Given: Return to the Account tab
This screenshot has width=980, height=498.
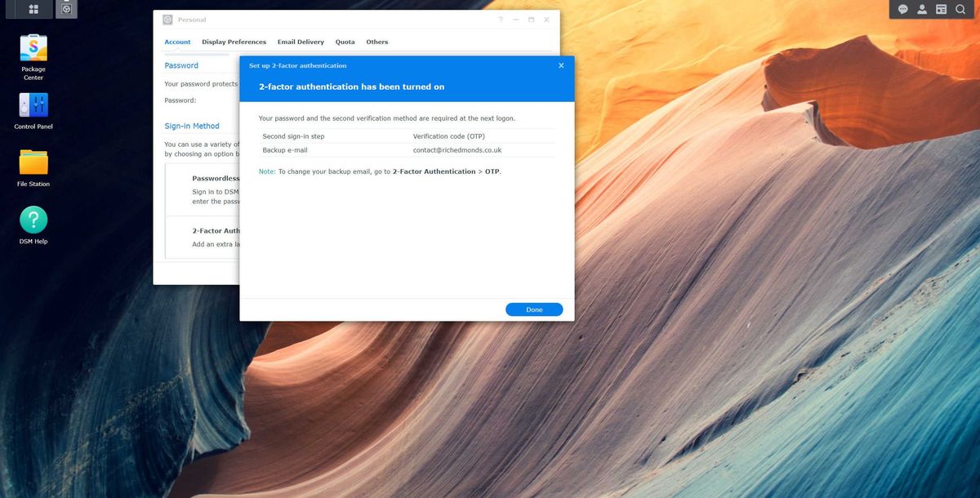Looking at the screenshot, I should pyautogui.click(x=177, y=42).
